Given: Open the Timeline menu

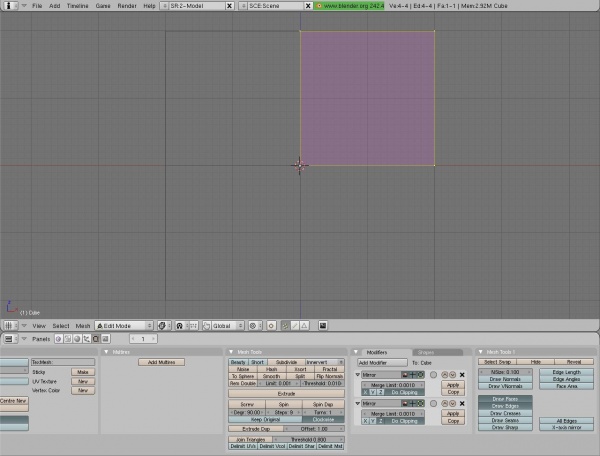Looking at the screenshot, I should 77,6.
